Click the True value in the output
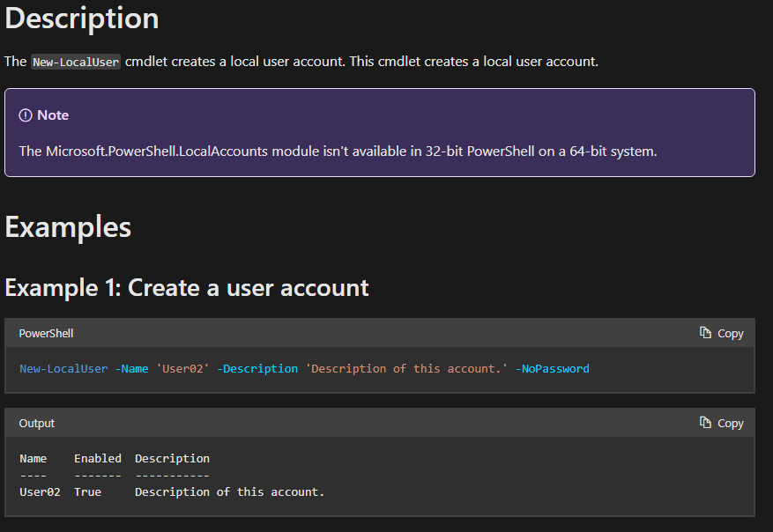Screen dimensions: 773x532 (x=87, y=491)
